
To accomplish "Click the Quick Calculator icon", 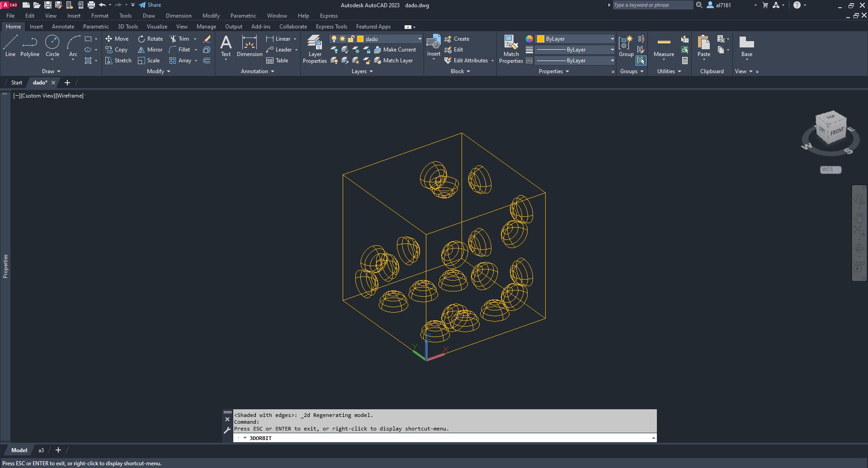I will click(x=685, y=61).
